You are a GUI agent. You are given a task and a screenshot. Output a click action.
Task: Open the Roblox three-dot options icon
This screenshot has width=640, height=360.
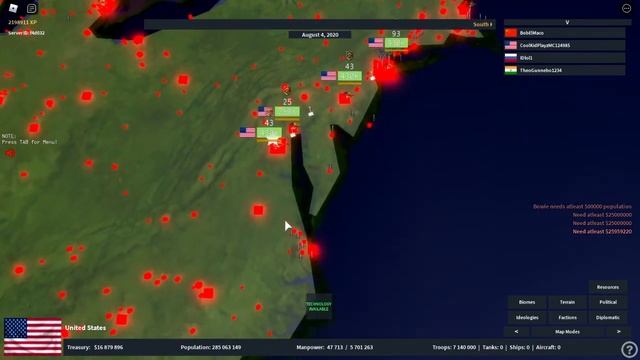[x=627, y=8]
